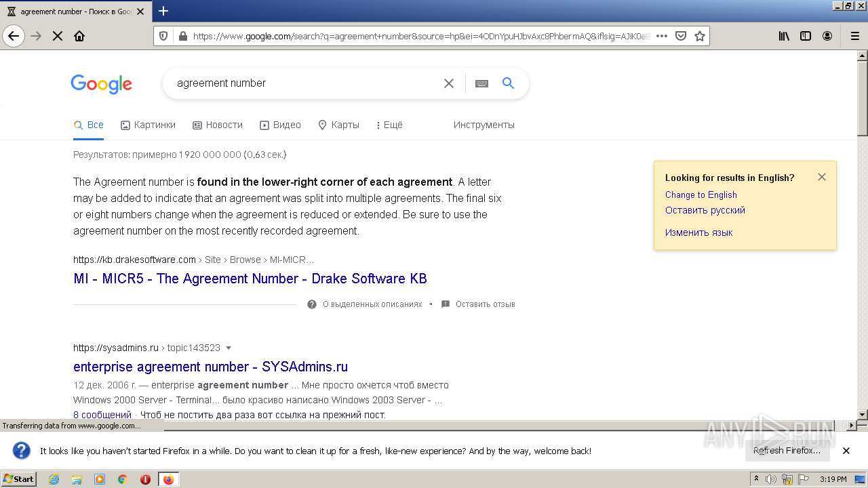868x488 pixels.
Task: Open the Windows Start menu
Action: point(19,479)
